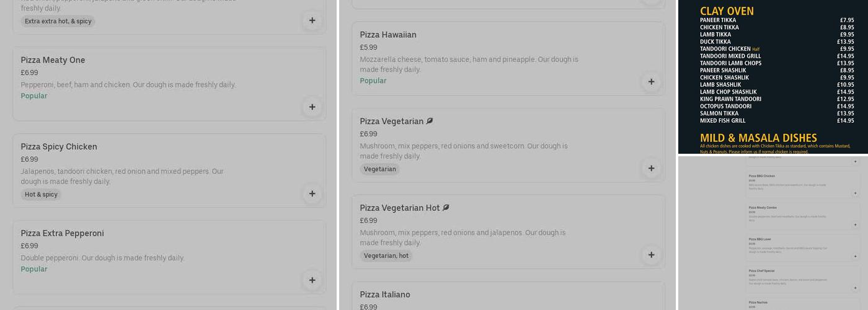Add Pizza Hawaiian using plus icon
The image size is (868, 310).
[651, 82]
